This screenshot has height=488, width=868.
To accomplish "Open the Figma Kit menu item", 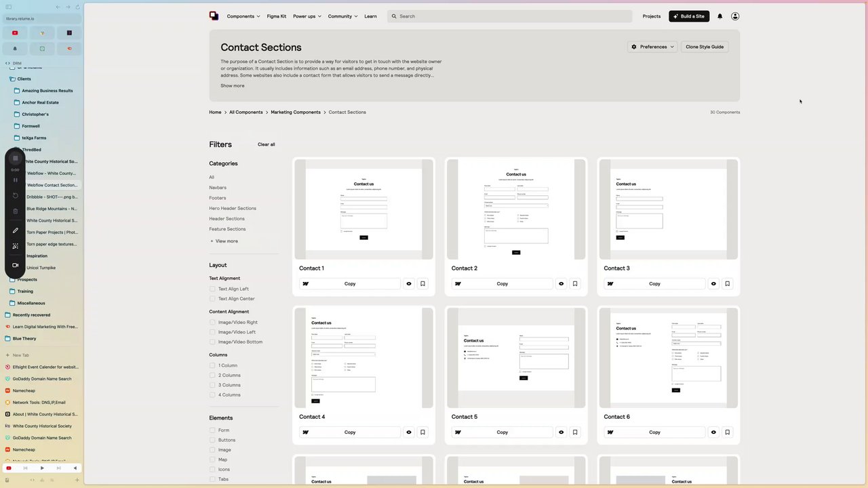I will [277, 16].
